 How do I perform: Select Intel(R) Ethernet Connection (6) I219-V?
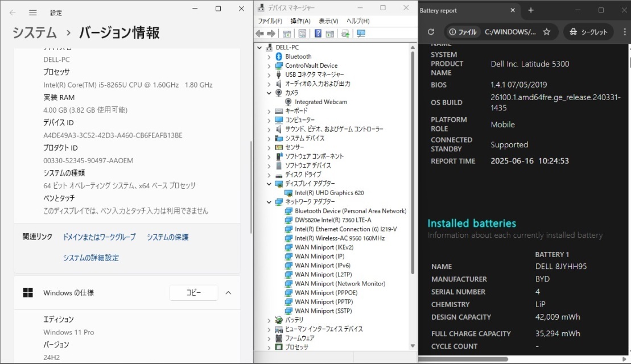click(x=341, y=229)
